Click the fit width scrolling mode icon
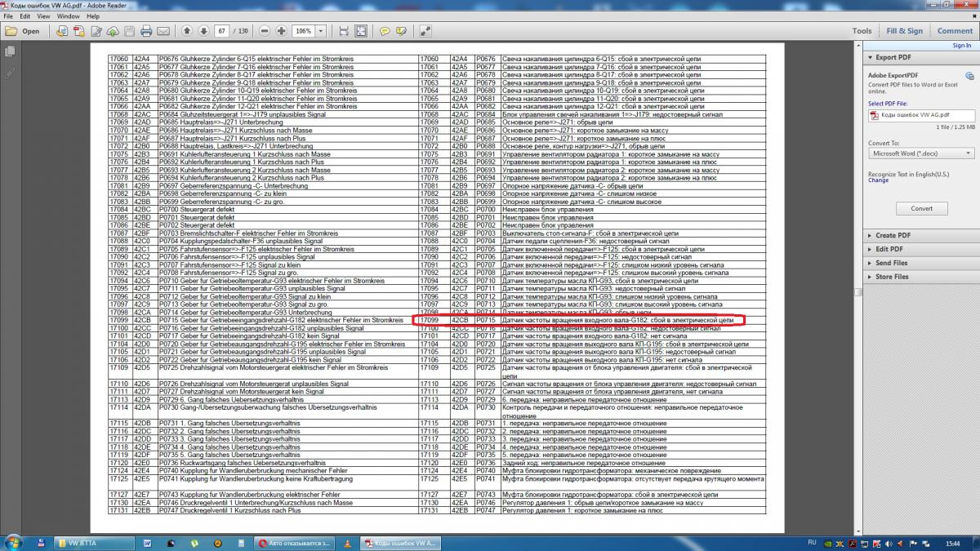 [343, 31]
